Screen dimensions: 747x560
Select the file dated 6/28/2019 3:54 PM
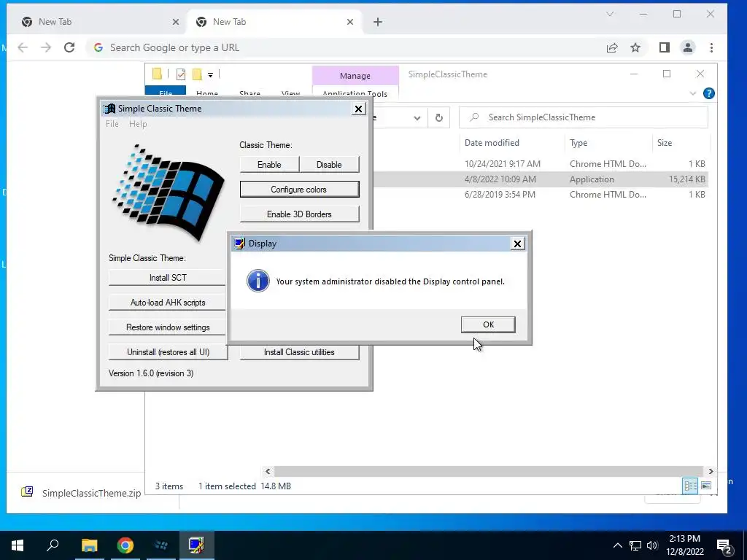(x=541, y=194)
